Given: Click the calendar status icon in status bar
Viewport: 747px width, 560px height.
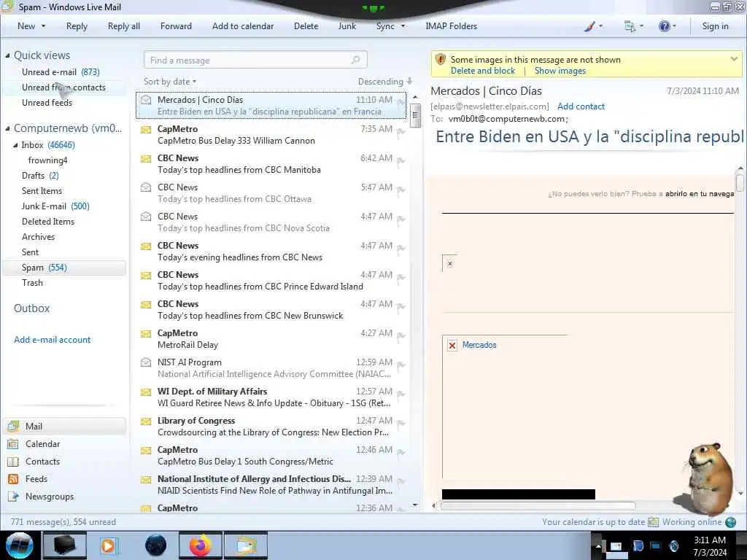Looking at the screenshot, I should click(x=653, y=522).
